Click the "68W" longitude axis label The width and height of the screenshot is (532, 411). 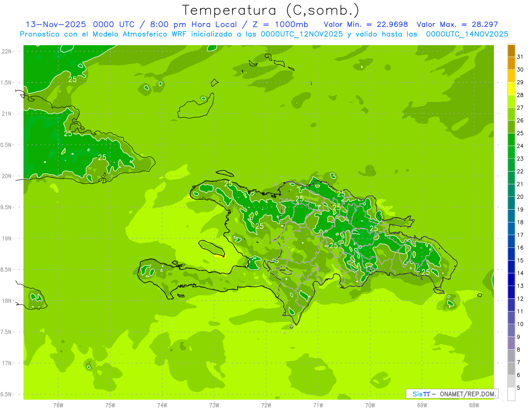[474, 405]
